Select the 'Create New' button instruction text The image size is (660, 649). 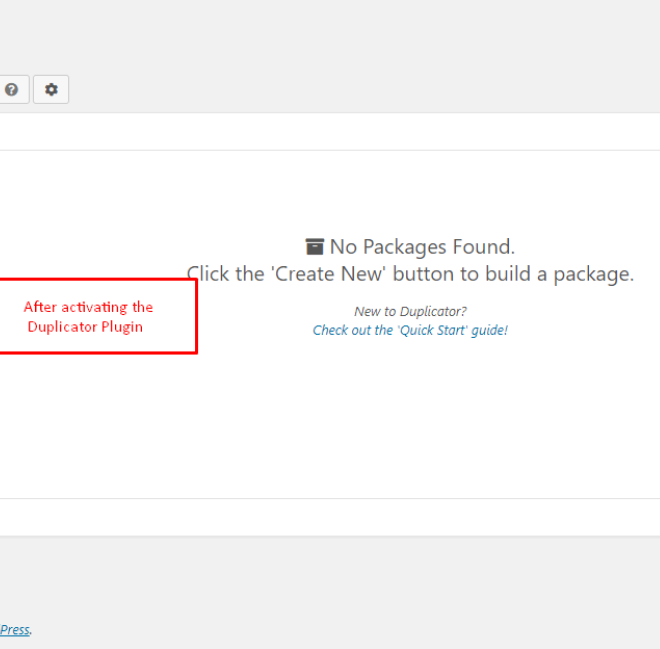[x=410, y=274]
